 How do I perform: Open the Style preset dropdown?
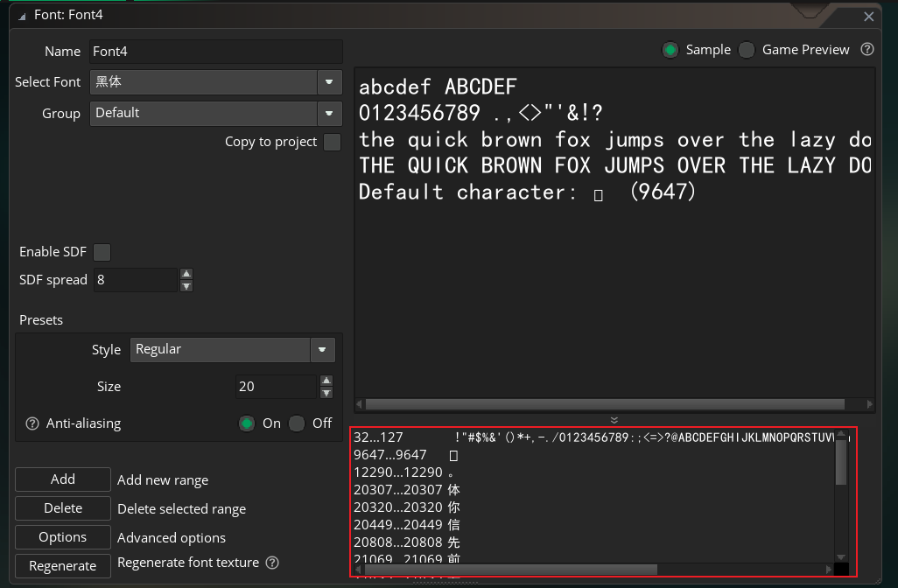click(323, 349)
